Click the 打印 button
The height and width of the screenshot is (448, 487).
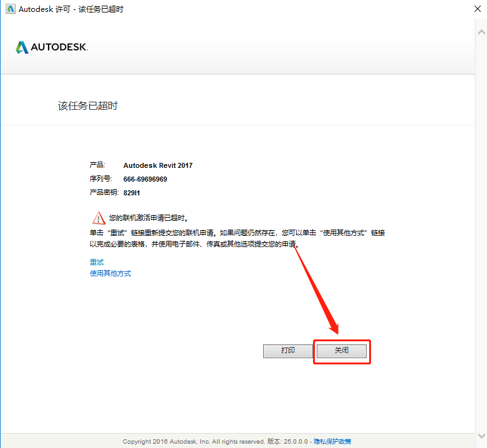(287, 351)
